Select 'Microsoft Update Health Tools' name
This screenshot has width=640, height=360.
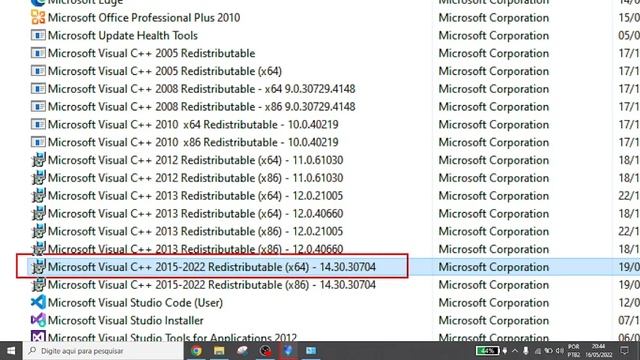(123, 36)
